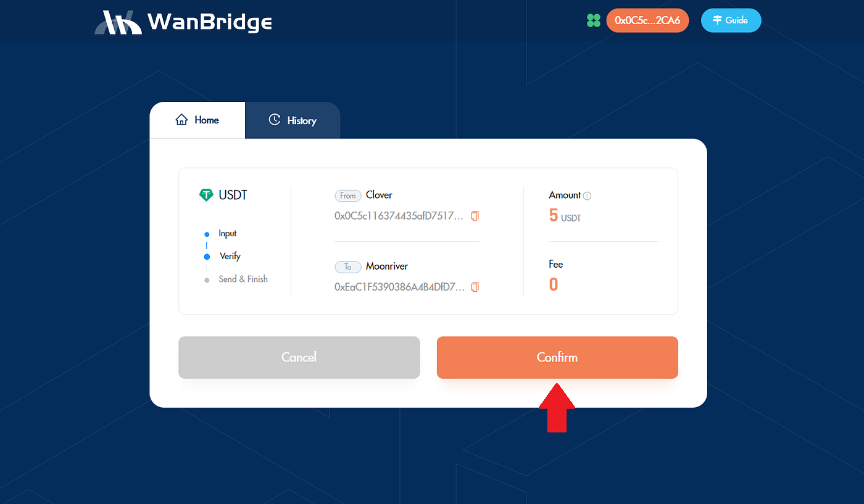Viewport: 864px width, 504px height.
Task: Click the Amount info icon
Action: pos(587,196)
